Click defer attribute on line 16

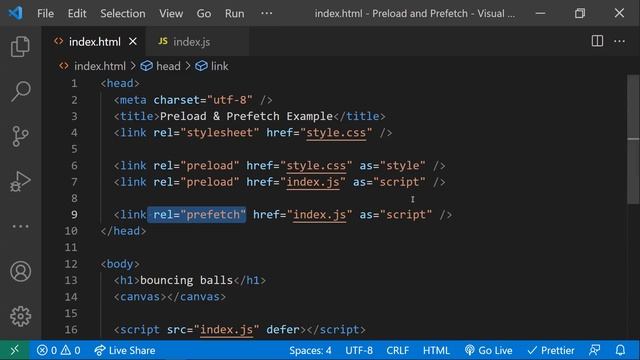[283, 329]
